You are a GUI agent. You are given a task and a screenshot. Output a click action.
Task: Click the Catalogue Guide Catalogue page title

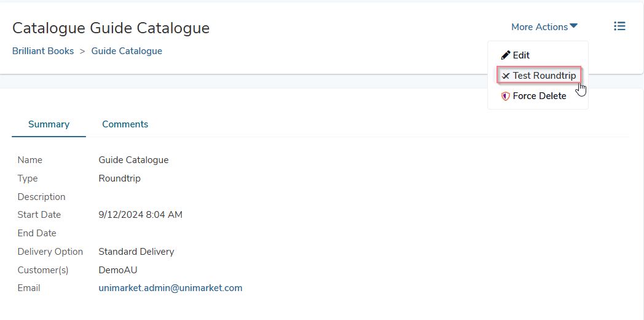111,28
